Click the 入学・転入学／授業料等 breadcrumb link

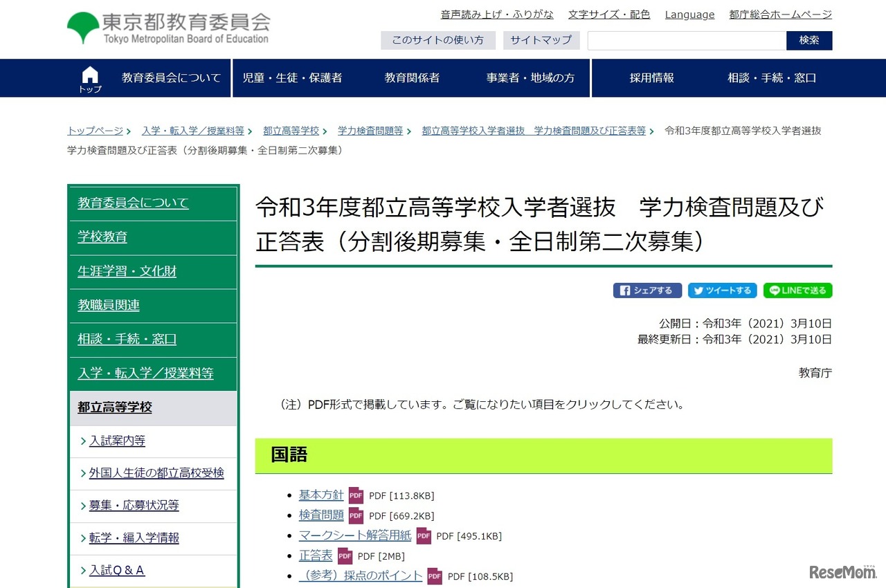coord(192,131)
